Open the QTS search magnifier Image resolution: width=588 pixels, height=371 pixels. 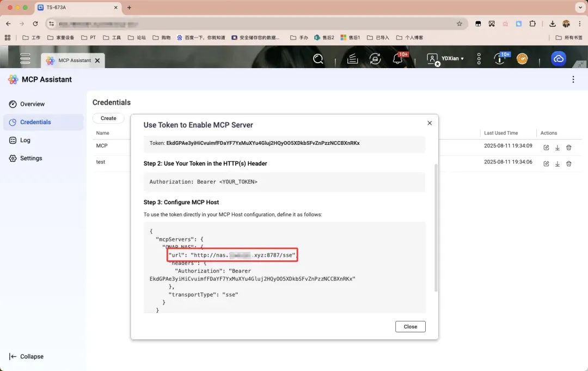click(318, 59)
